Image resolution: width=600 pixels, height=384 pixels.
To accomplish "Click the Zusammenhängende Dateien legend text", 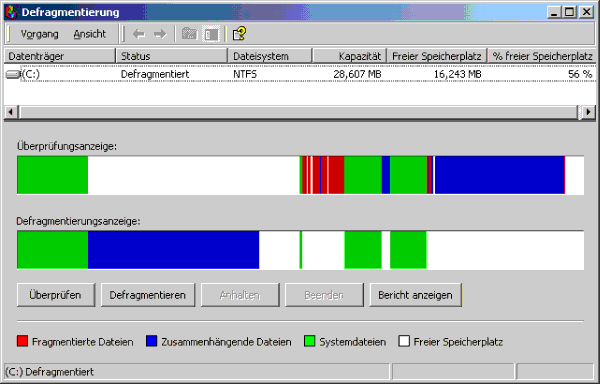I will [226, 342].
